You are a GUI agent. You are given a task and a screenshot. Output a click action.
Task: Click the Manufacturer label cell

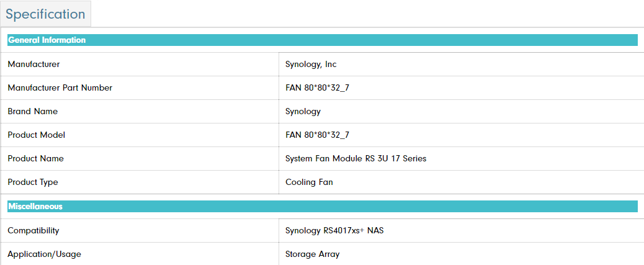tap(34, 64)
